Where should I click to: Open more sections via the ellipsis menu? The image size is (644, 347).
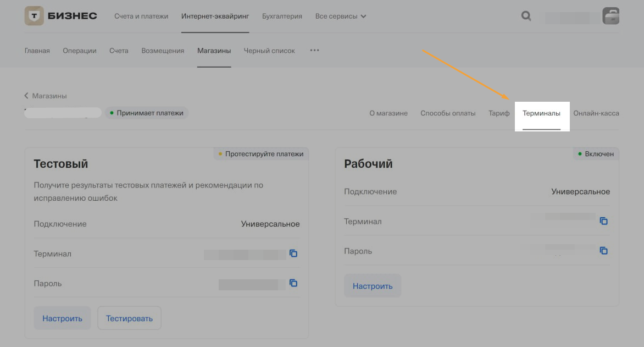click(314, 50)
